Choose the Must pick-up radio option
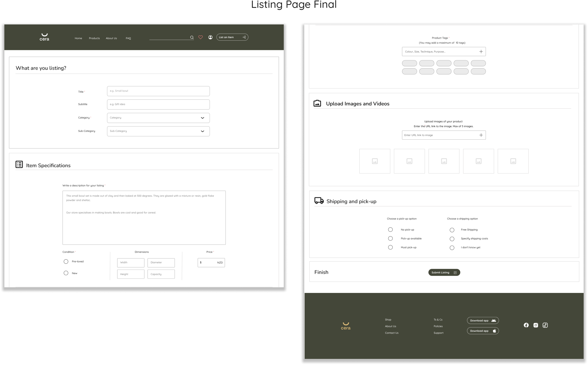Image resolution: width=588 pixels, height=365 pixels. pyautogui.click(x=390, y=247)
